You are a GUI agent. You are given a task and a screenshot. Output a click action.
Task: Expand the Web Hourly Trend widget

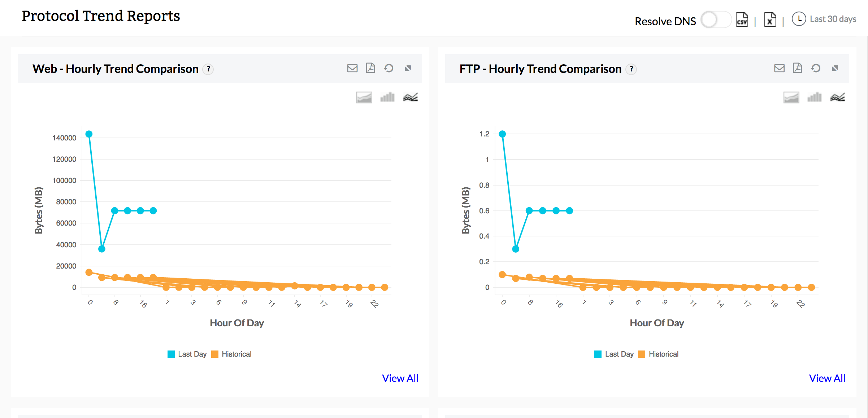tap(408, 68)
